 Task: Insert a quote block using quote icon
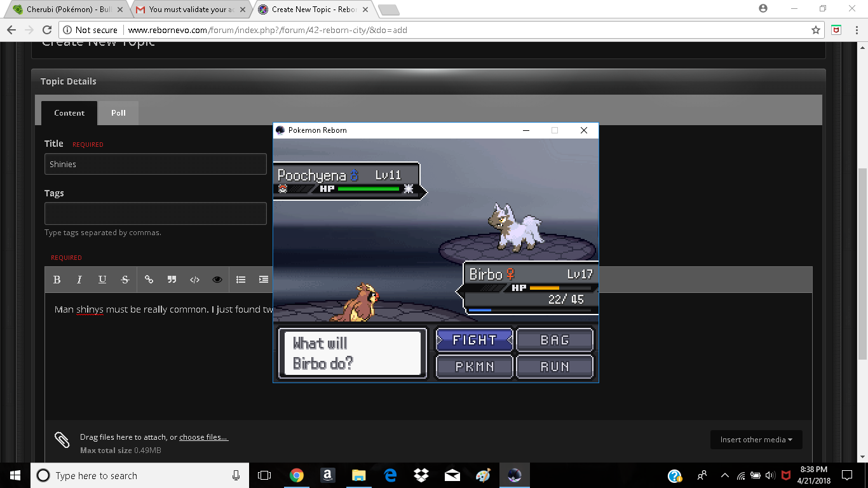coord(172,280)
